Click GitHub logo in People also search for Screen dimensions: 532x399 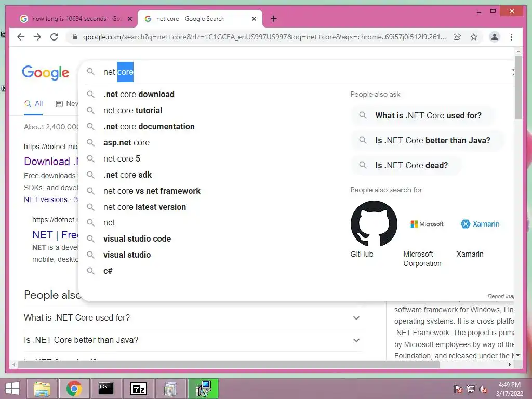(374, 223)
